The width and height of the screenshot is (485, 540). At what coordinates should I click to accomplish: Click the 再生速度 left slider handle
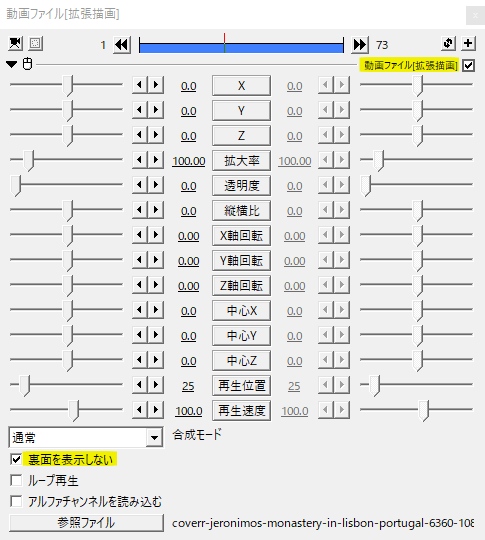(73, 411)
